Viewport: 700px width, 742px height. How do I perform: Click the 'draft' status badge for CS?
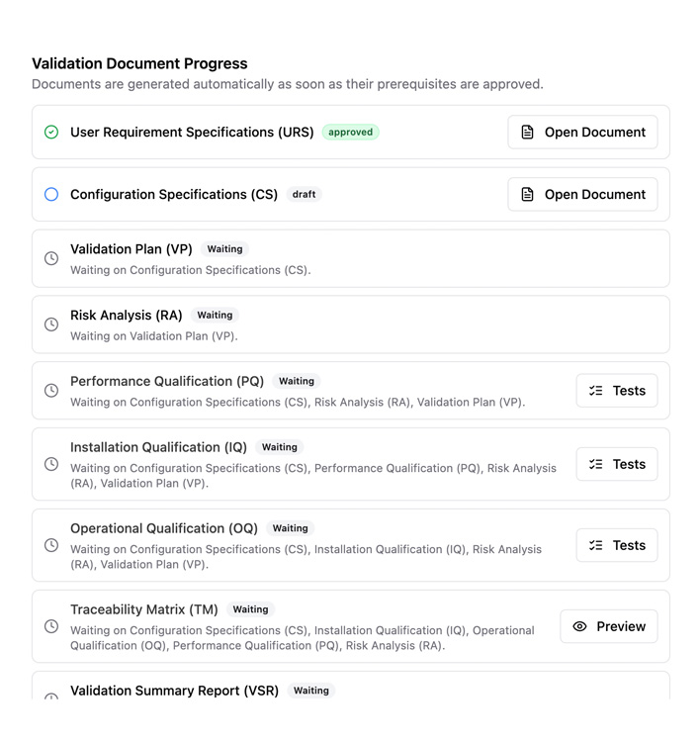[304, 194]
